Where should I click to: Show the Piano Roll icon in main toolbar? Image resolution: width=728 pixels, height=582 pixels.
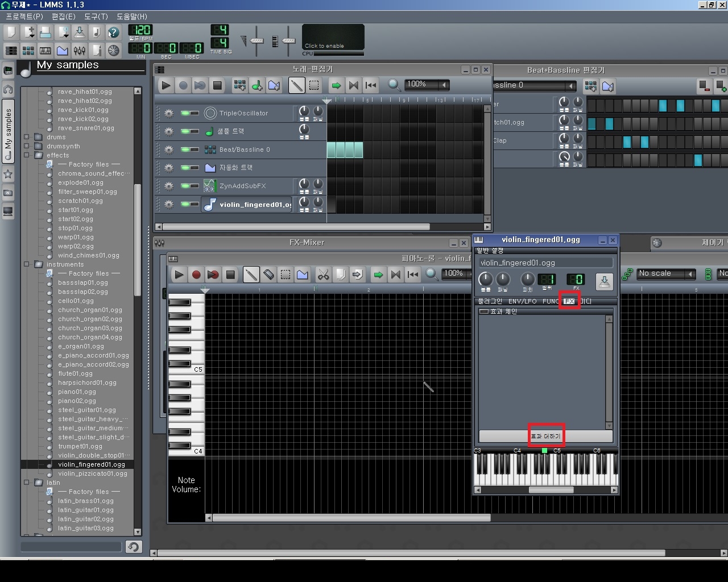45,51
